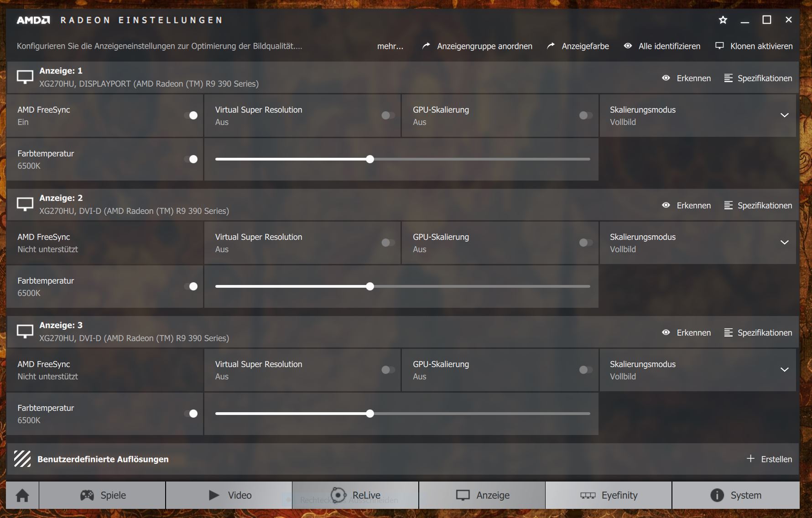The height and width of the screenshot is (518, 812).
Task: Click Alle identifizieren
Action: (x=669, y=46)
